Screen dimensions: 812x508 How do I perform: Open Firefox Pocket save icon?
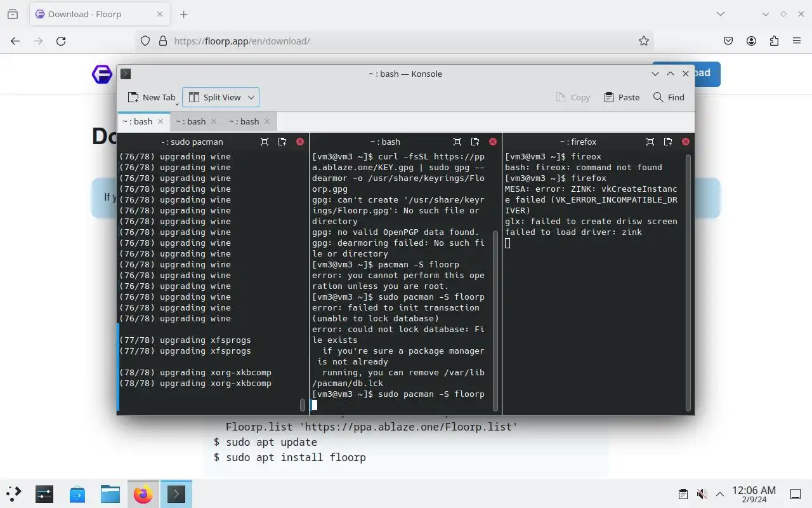[728, 41]
